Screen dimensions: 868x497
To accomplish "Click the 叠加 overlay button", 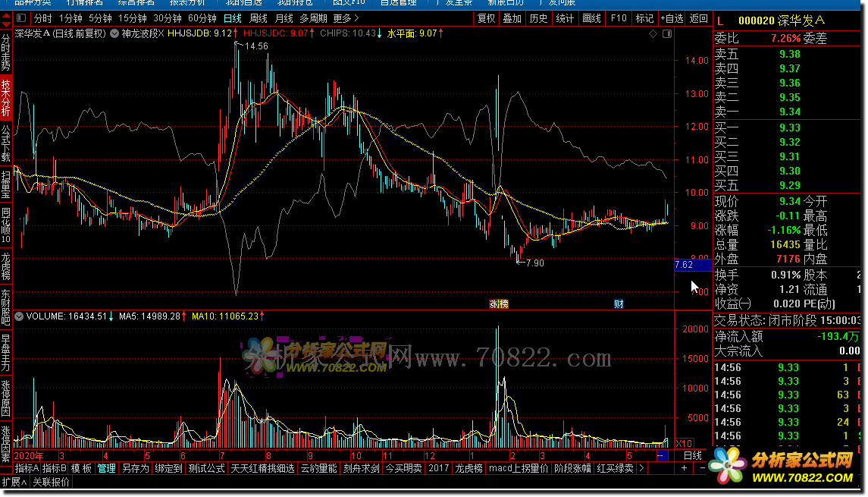I will pyautogui.click(x=512, y=18).
